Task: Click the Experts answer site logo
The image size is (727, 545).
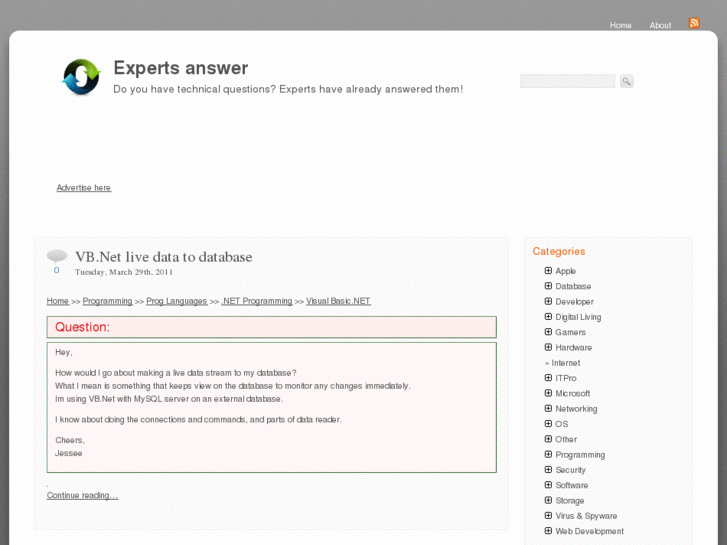Action: (81, 77)
